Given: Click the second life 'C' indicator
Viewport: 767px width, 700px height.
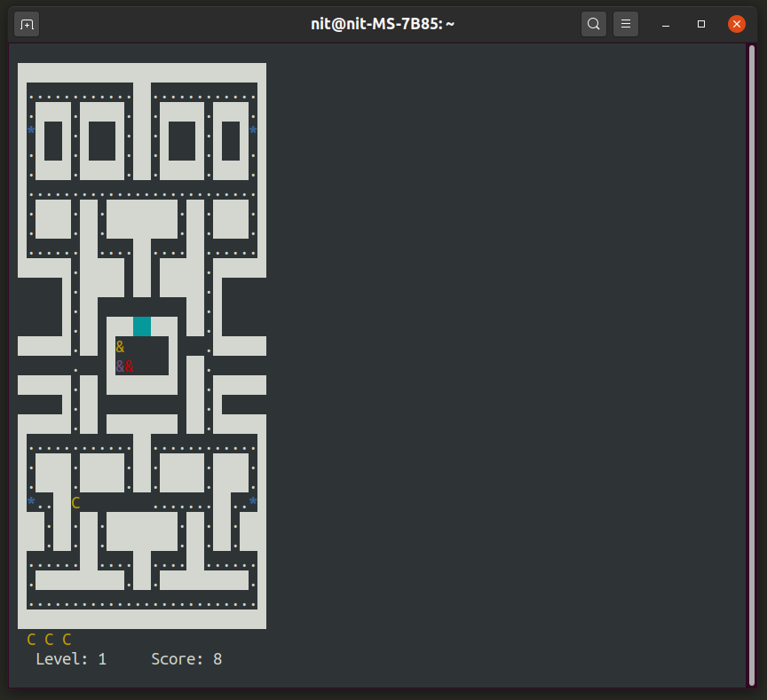Looking at the screenshot, I should (x=49, y=640).
